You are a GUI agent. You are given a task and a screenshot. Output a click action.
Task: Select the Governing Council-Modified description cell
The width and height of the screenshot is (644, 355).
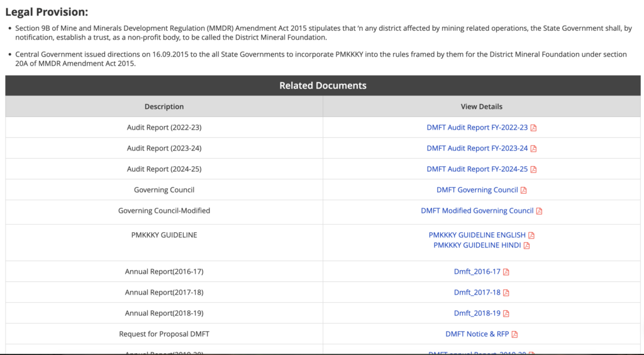pyautogui.click(x=164, y=211)
